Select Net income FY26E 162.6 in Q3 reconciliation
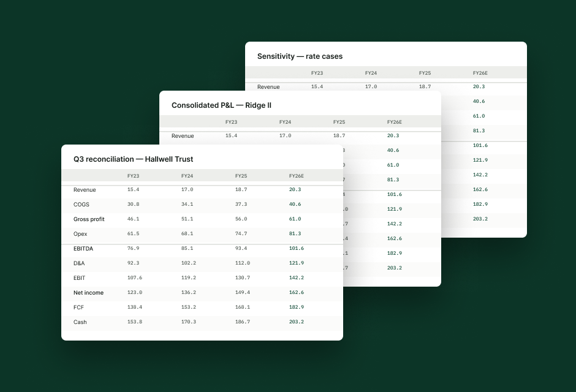Image resolution: width=576 pixels, height=392 pixels. pos(296,292)
